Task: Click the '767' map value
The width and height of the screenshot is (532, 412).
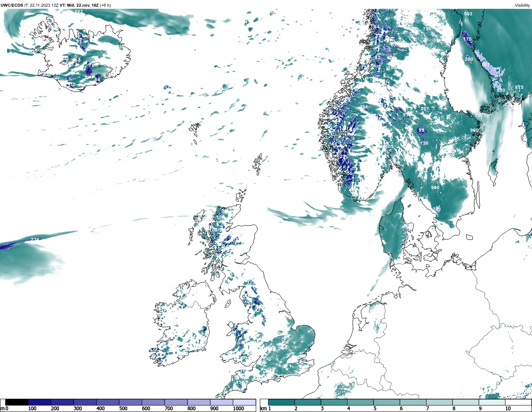Action: (x=485, y=64)
